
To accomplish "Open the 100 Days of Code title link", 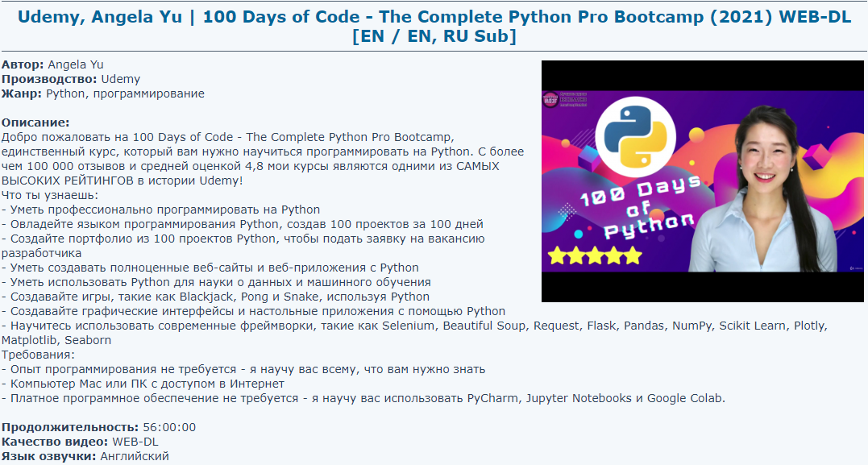I will point(434,26).
